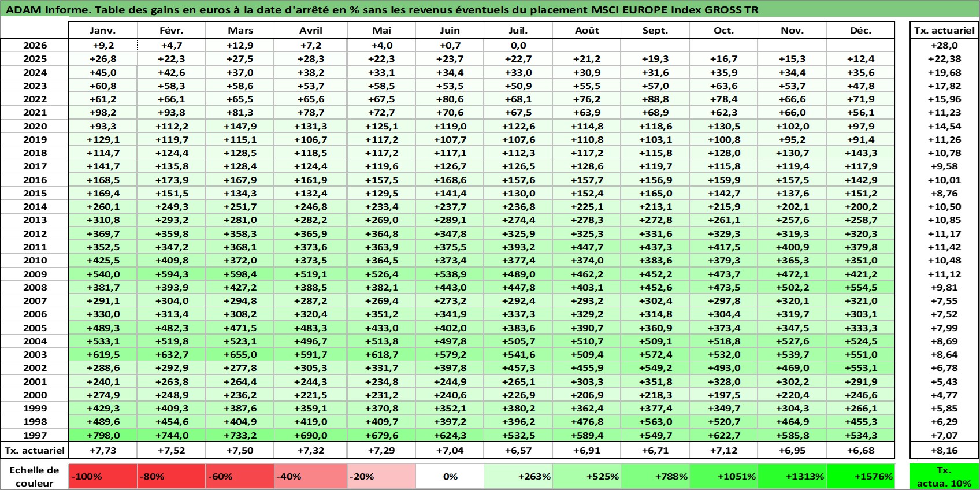Select the +173,9 cell for Févr. 2016
The width and height of the screenshot is (980, 490).
pos(172,180)
